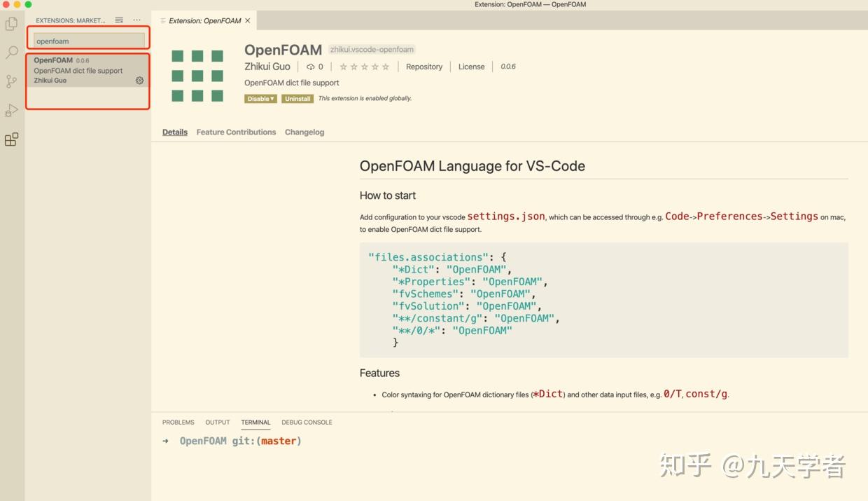The image size is (868, 501).
Task: Open the extension's Repository link
Action: pos(424,67)
